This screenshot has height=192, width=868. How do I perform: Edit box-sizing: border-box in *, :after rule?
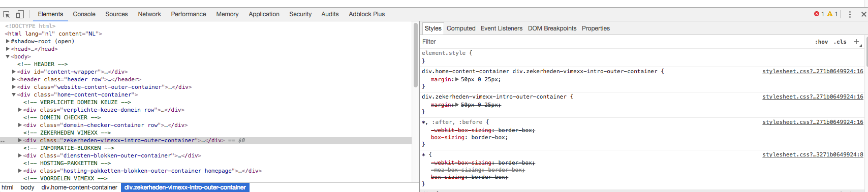click(x=469, y=138)
